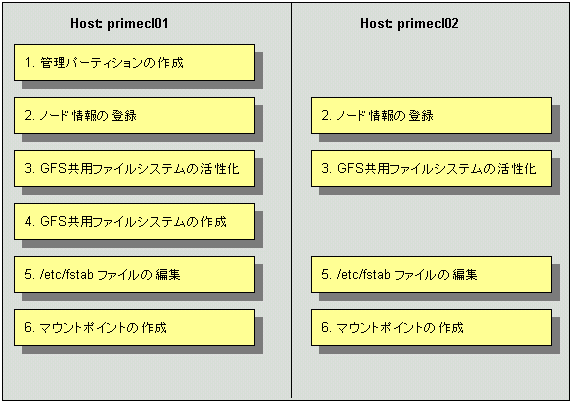Viewport: 572px width, 403px height.
Task: Click the empty step 4 slot under primecl02
Action: coord(431,221)
